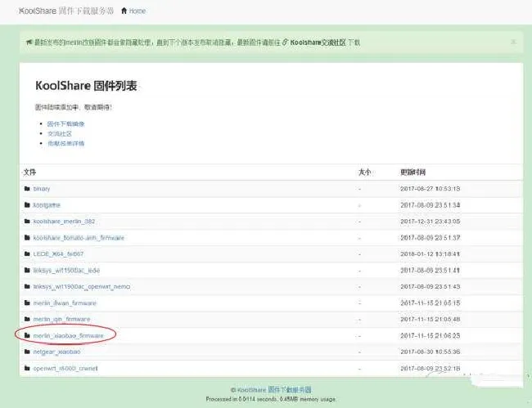This screenshot has width=532, height=408.
Task: Click the date 2017-08-30 10:55:36
Action: pyautogui.click(x=431, y=352)
